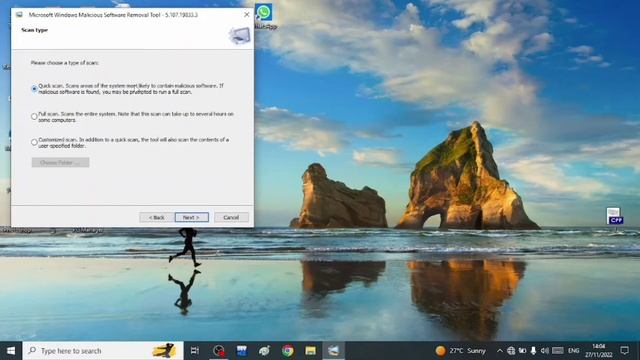Click the Back button in the wizard

pos(156,217)
